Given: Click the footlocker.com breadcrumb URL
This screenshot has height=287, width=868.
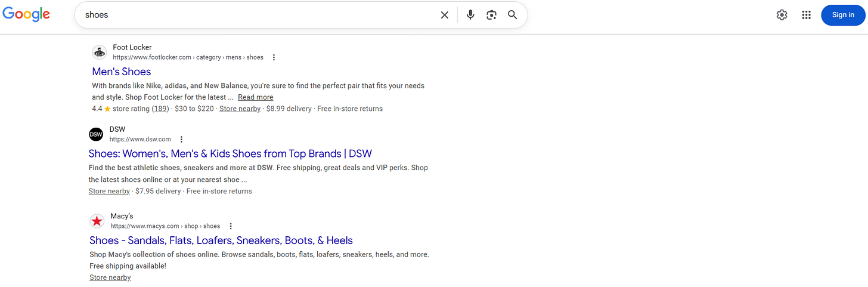Looking at the screenshot, I should click(x=188, y=57).
